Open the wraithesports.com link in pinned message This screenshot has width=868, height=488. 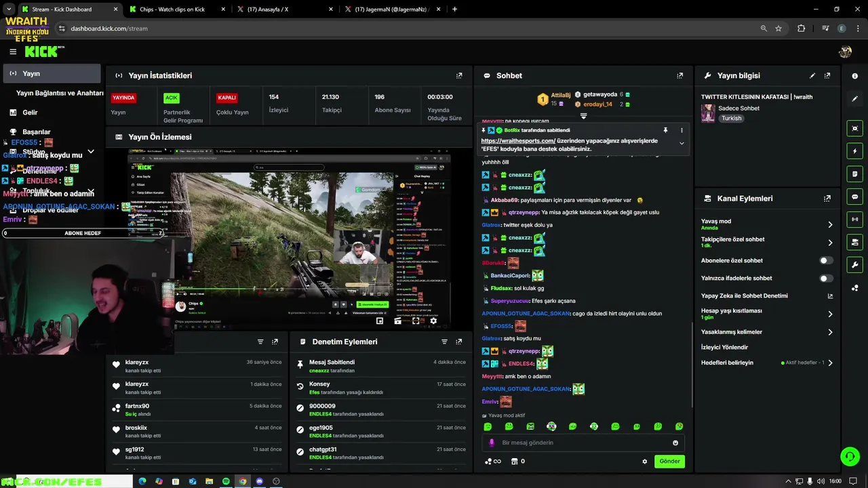click(518, 141)
